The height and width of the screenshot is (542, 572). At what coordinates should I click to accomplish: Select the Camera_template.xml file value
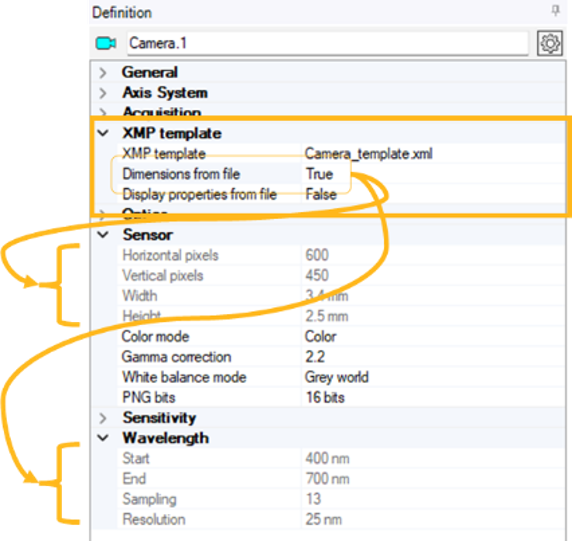(368, 154)
